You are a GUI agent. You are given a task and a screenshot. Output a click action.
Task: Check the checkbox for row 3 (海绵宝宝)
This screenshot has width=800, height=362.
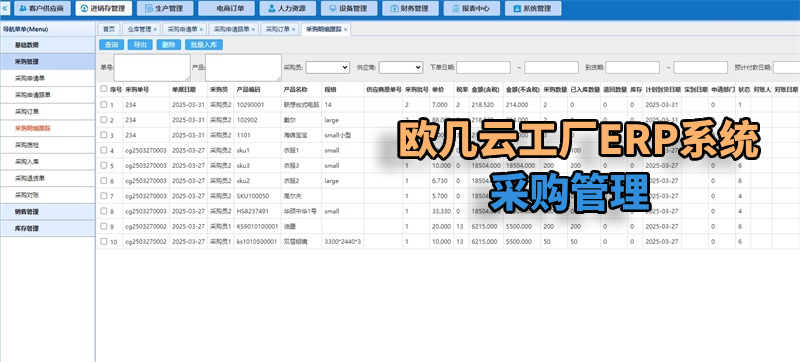104,135
